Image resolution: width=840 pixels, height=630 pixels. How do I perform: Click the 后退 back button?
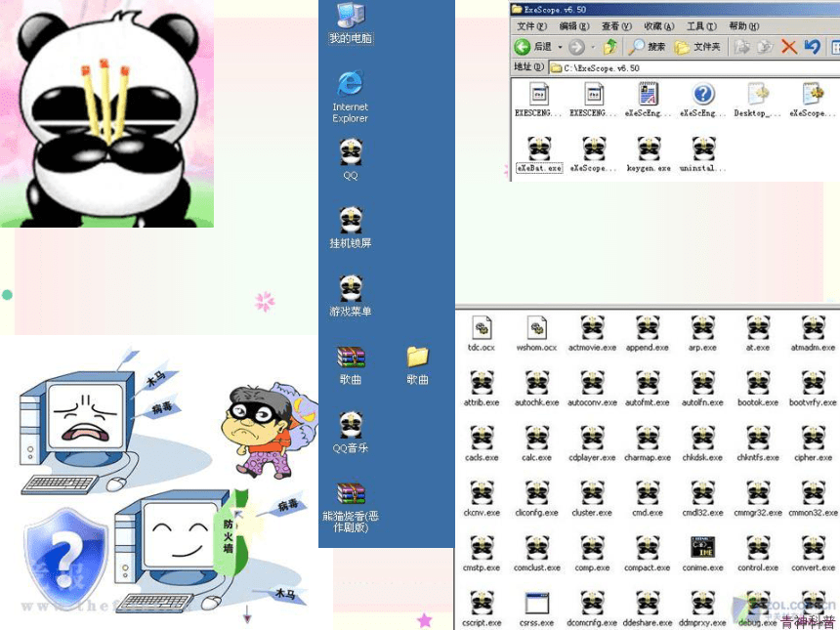coord(533,47)
